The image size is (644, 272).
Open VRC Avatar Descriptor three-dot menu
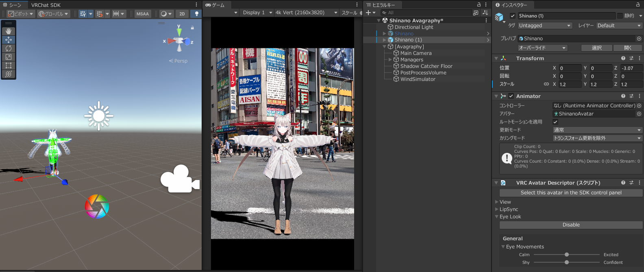point(640,183)
